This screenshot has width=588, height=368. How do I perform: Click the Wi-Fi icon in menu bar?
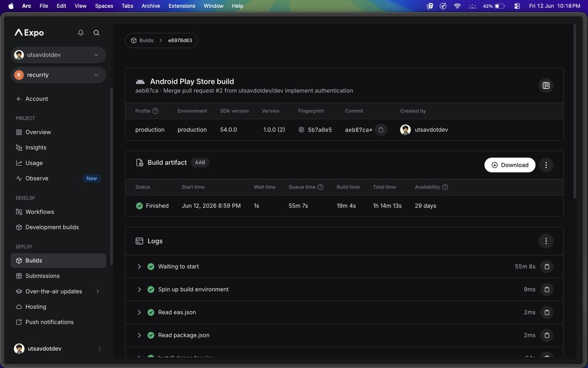tap(457, 6)
